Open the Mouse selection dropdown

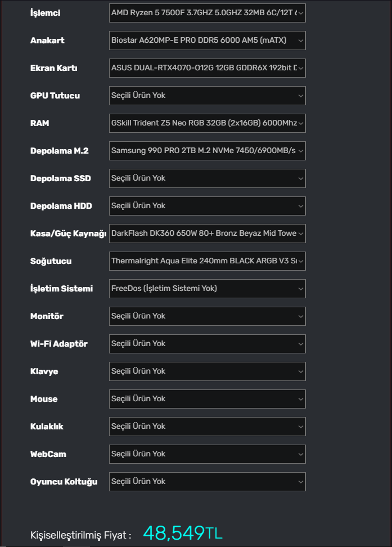point(207,399)
